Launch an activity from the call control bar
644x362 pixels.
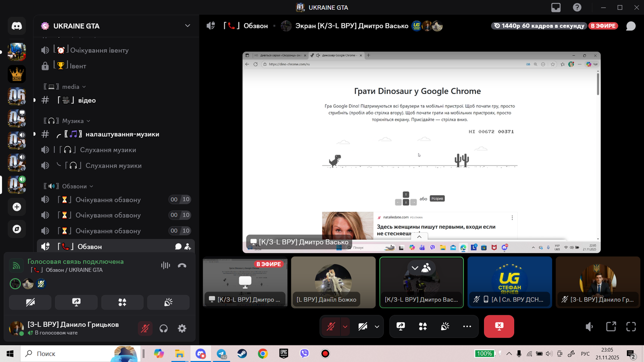point(423,326)
